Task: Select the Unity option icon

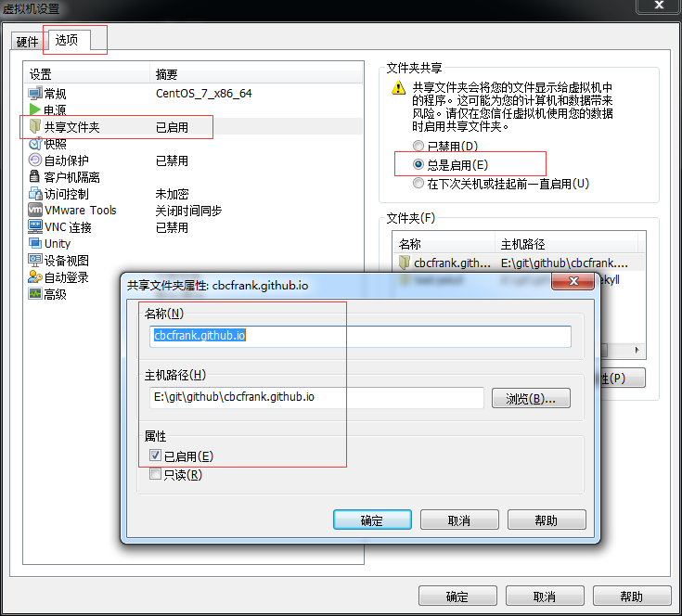Action: (x=35, y=244)
